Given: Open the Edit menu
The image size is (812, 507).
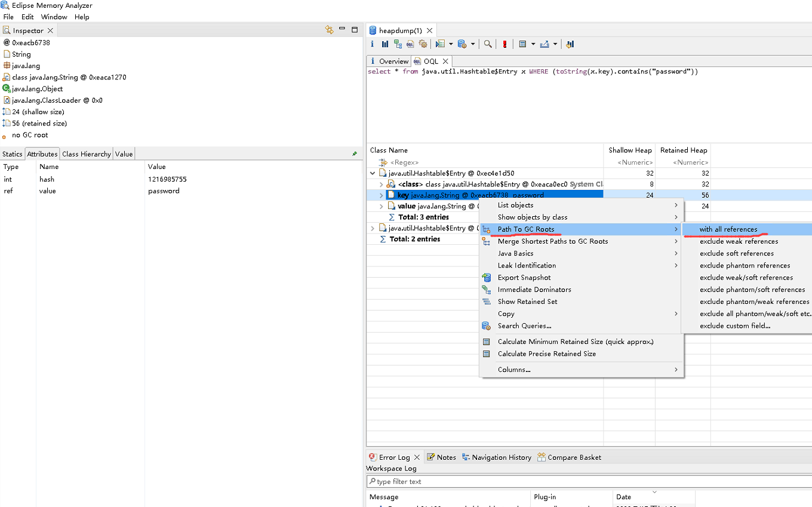Looking at the screenshot, I should (27, 17).
